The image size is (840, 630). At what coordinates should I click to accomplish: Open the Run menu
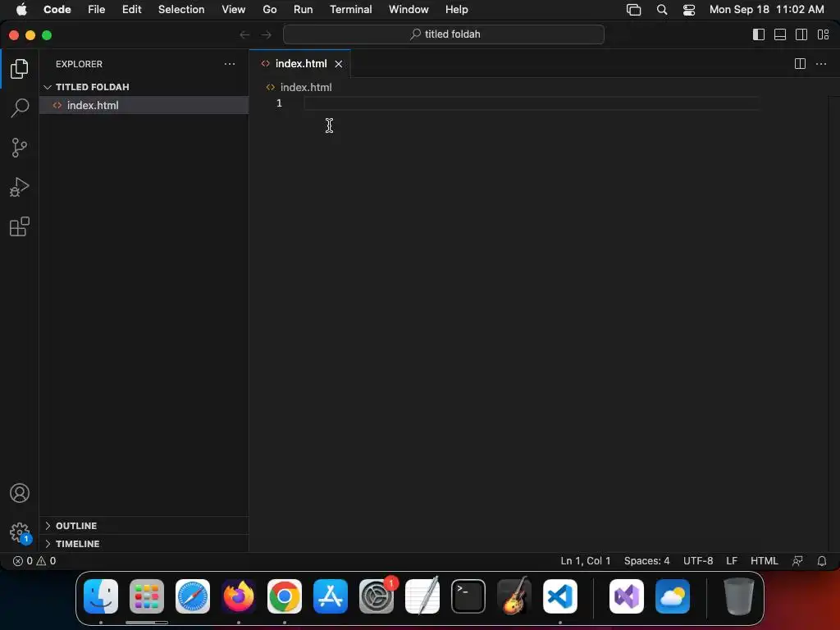tap(304, 10)
